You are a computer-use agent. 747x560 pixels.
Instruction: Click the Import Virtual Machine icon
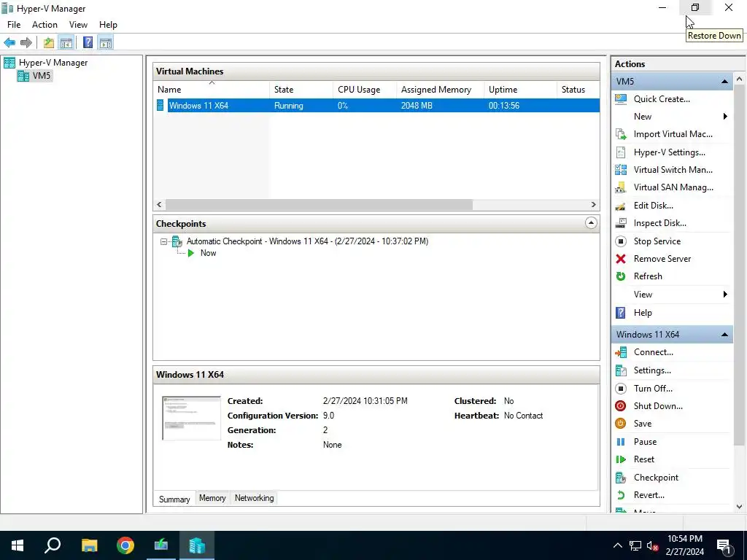pyautogui.click(x=621, y=134)
